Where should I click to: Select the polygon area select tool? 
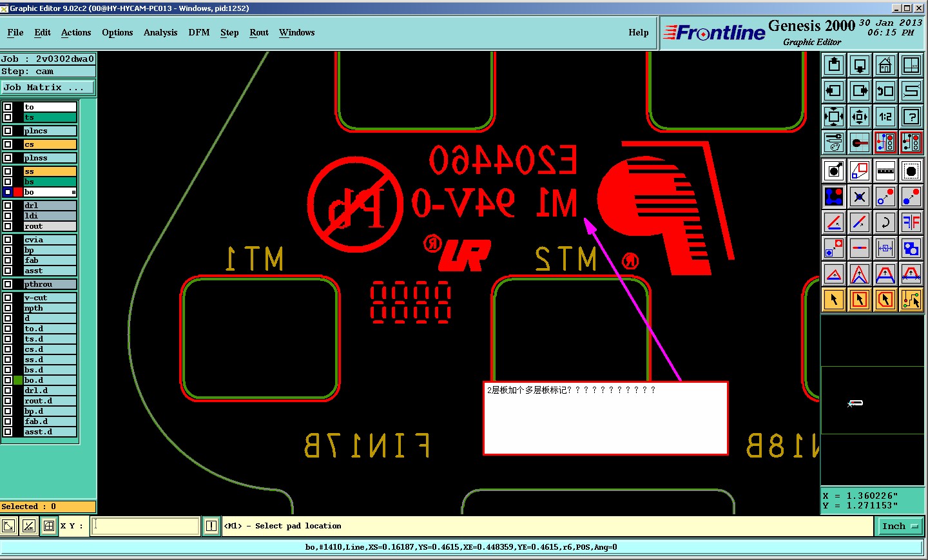885,300
